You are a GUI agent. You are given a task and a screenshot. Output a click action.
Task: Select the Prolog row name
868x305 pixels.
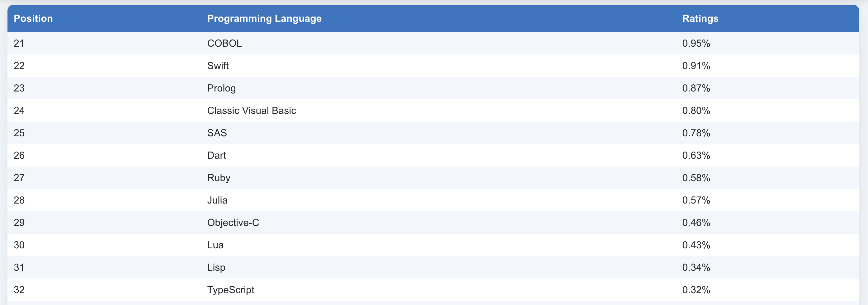221,88
